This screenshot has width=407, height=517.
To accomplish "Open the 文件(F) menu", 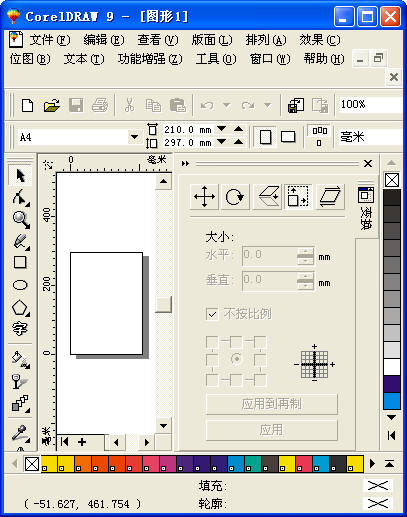I will pyautogui.click(x=50, y=40).
